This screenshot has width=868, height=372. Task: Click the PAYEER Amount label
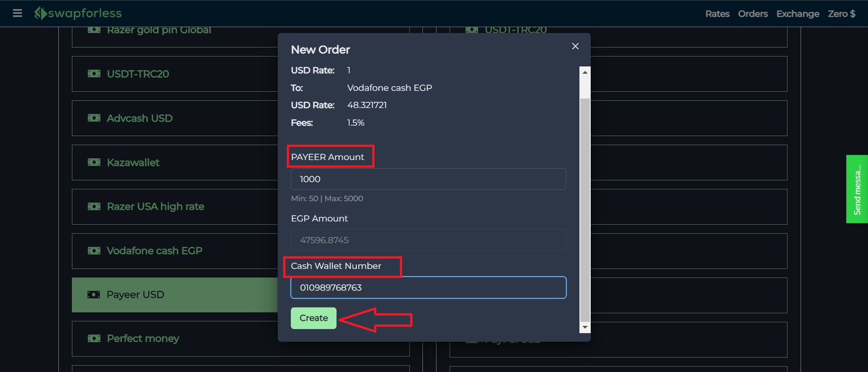pyautogui.click(x=327, y=157)
